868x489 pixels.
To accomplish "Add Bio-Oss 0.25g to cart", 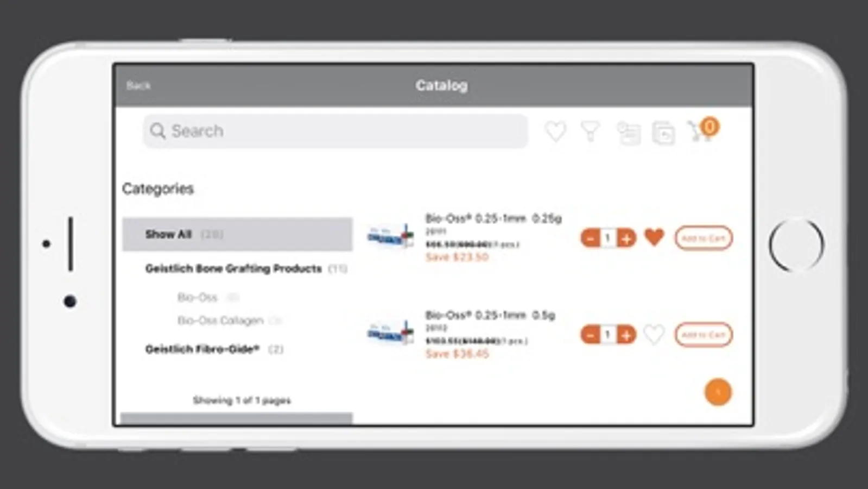I will coord(704,238).
